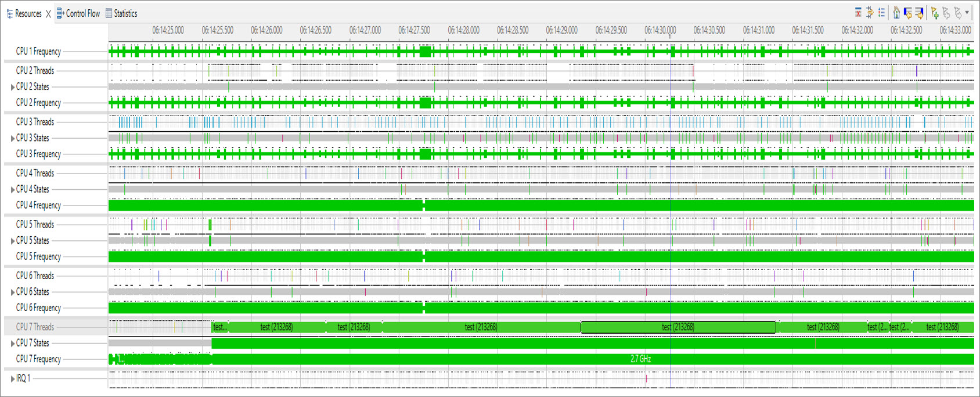
Task: Click the Align Views arrows icon
Action: (870, 13)
